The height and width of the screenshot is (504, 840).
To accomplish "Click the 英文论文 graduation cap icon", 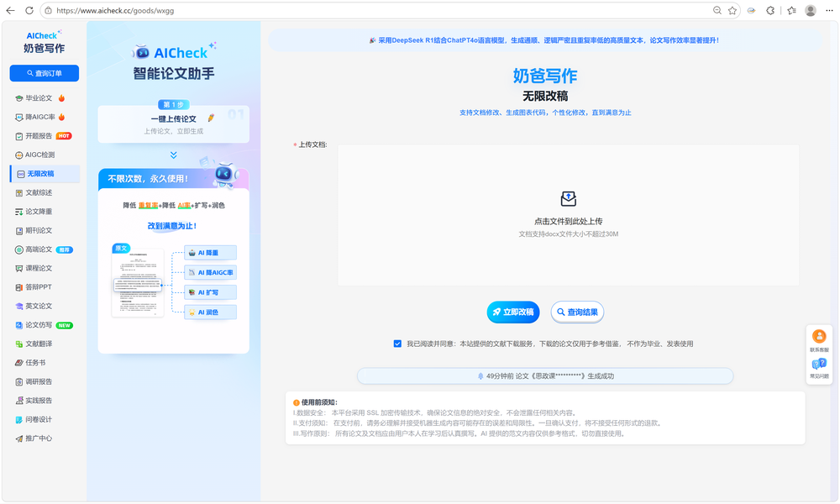I will pyautogui.click(x=19, y=307).
